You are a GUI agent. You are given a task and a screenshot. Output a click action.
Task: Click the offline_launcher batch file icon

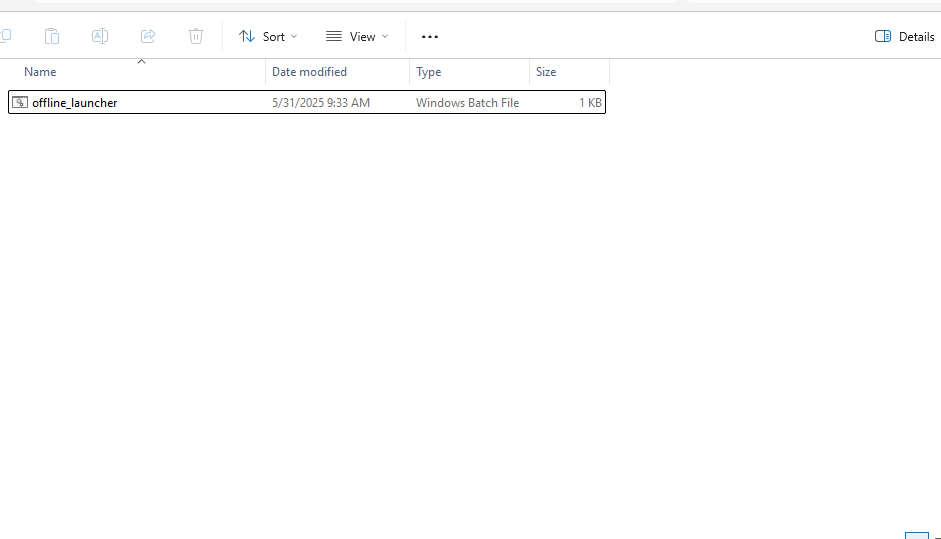20,102
